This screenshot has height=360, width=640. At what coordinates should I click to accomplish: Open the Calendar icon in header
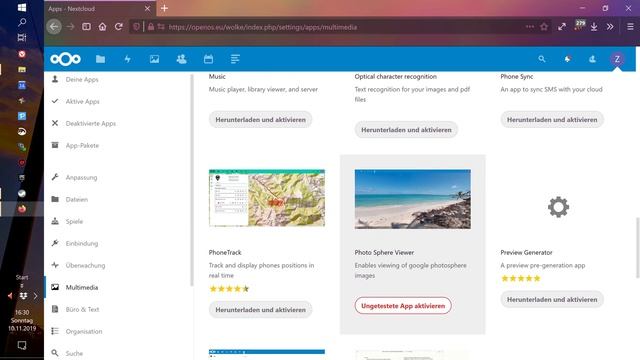(x=208, y=59)
